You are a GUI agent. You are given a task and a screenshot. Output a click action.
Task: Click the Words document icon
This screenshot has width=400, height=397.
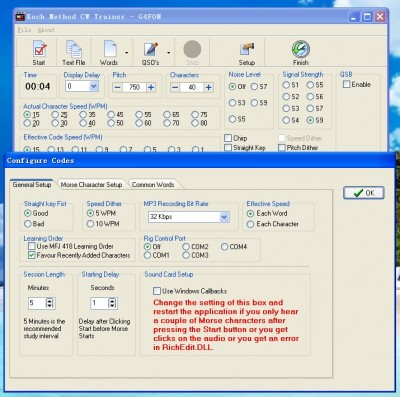(110, 49)
